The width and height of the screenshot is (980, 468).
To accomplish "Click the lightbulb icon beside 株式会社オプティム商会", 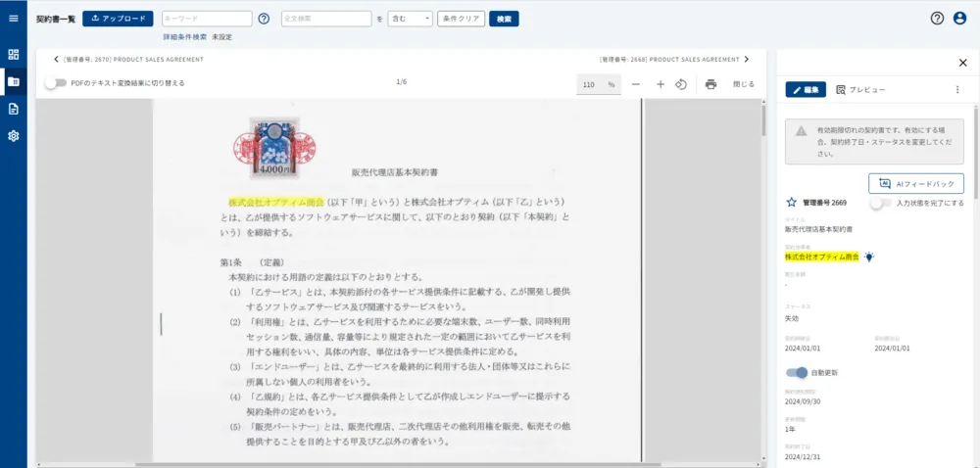I will [868, 257].
